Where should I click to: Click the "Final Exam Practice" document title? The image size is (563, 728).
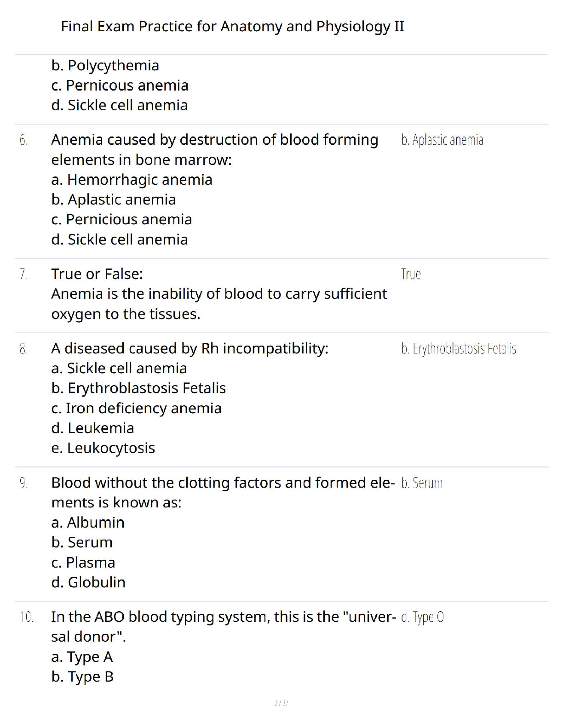tap(232, 27)
